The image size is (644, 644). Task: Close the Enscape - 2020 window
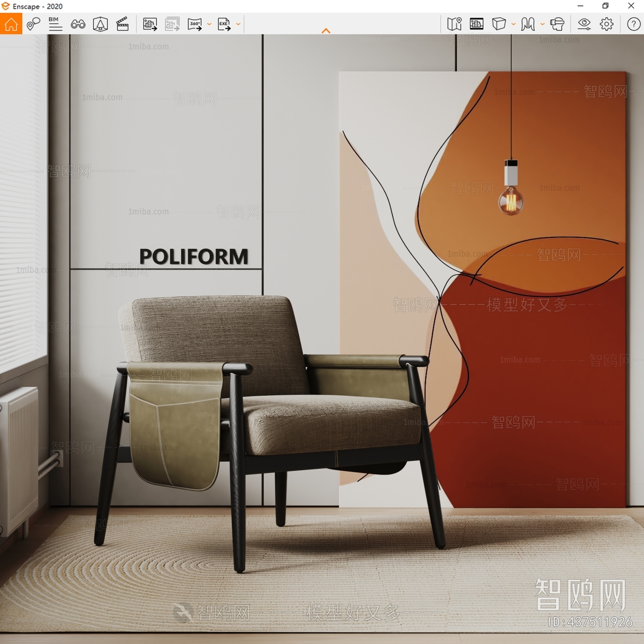(x=631, y=6)
